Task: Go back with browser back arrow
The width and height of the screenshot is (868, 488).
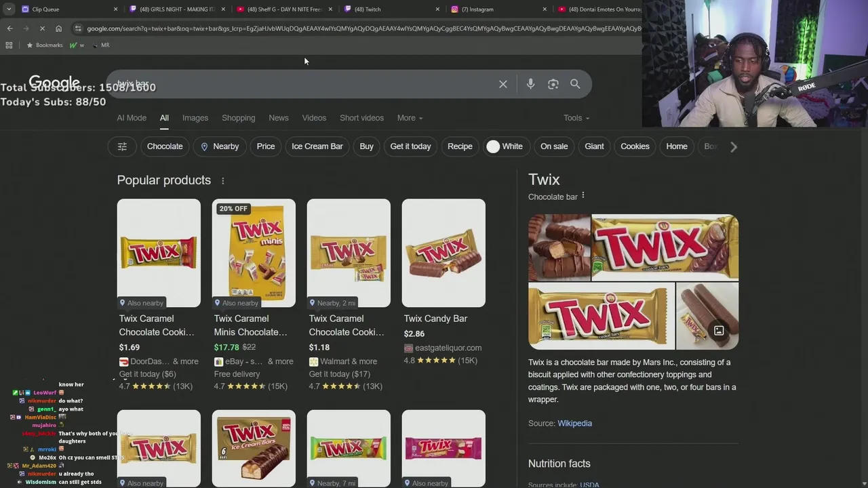Action: click(x=9, y=28)
